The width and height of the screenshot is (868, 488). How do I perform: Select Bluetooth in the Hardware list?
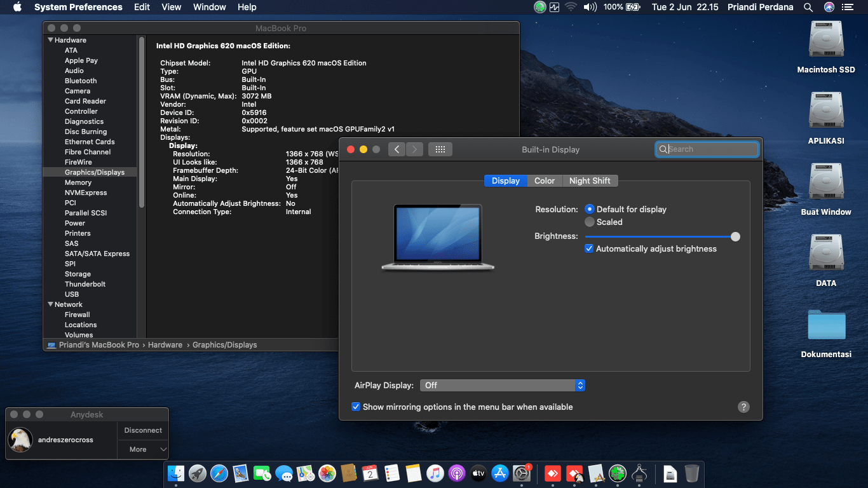coord(81,81)
